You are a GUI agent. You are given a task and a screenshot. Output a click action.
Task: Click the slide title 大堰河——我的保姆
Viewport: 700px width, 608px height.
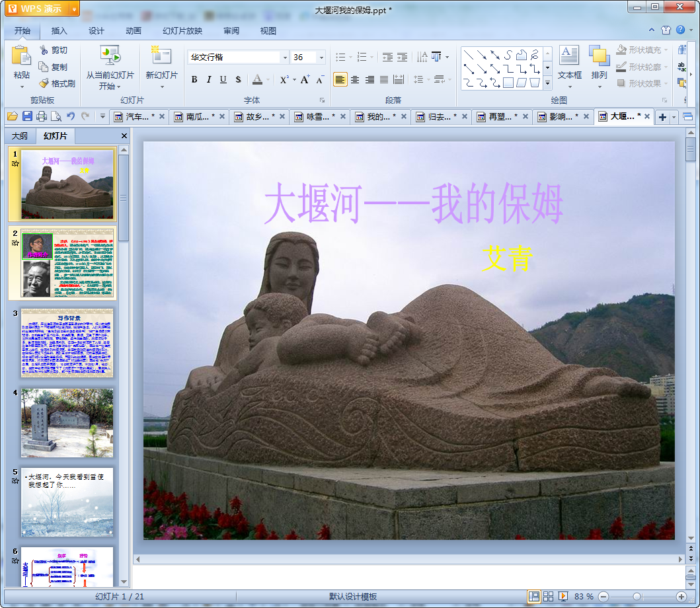413,203
